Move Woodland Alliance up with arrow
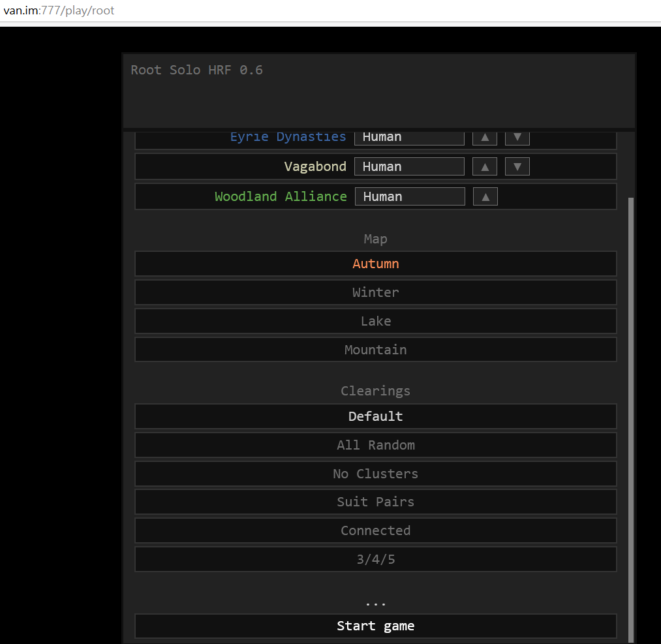661x644 pixels. 485,196
